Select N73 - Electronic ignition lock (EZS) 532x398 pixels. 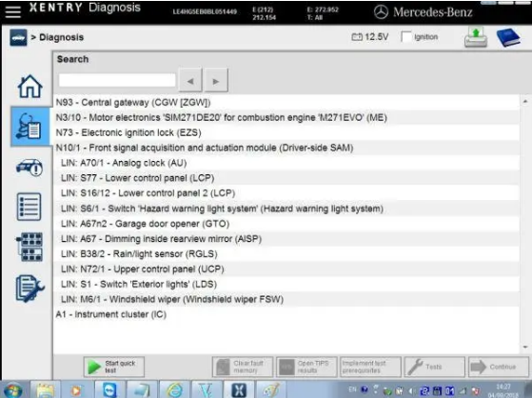click(286, 132)
